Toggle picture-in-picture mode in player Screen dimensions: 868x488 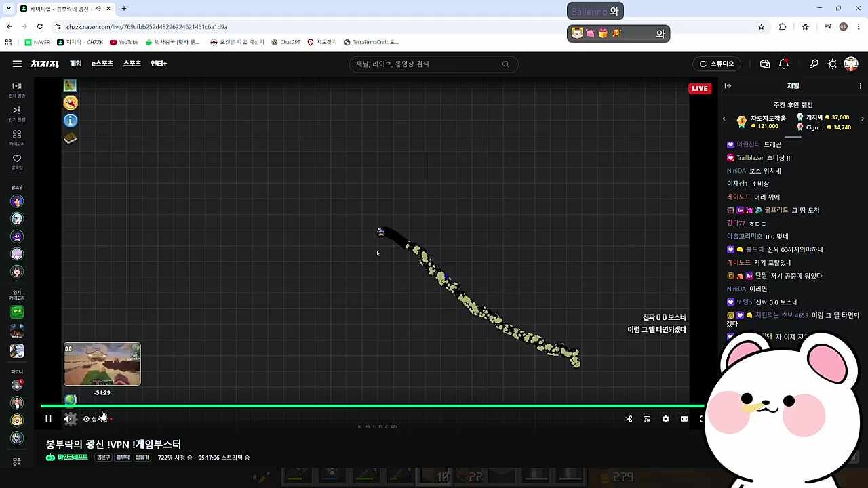(x=647, y=419)
